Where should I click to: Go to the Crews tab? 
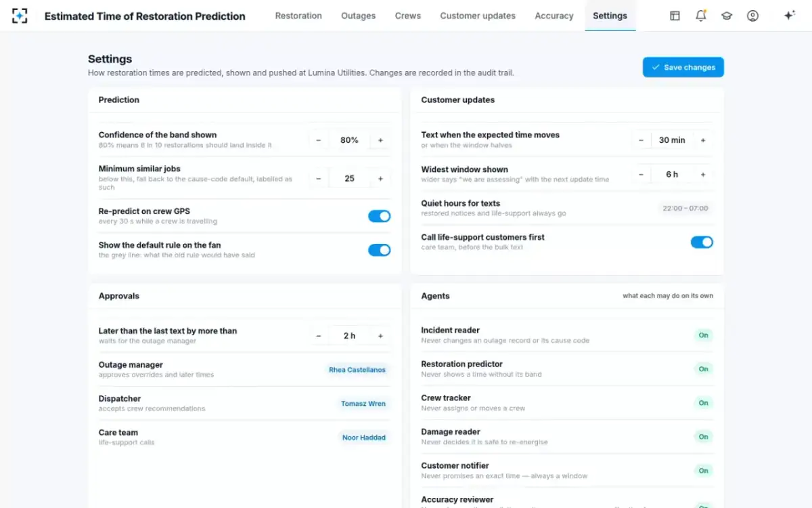coord(408,16)
